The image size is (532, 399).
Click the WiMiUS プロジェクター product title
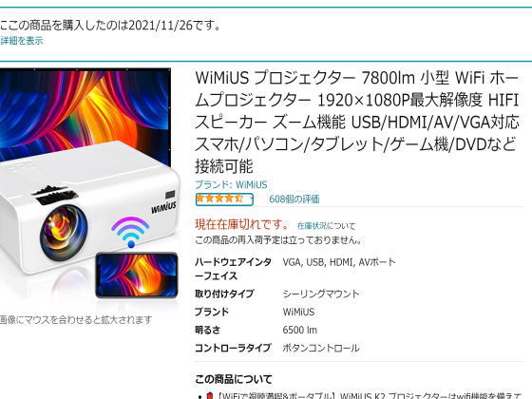[x=356, y=122]
